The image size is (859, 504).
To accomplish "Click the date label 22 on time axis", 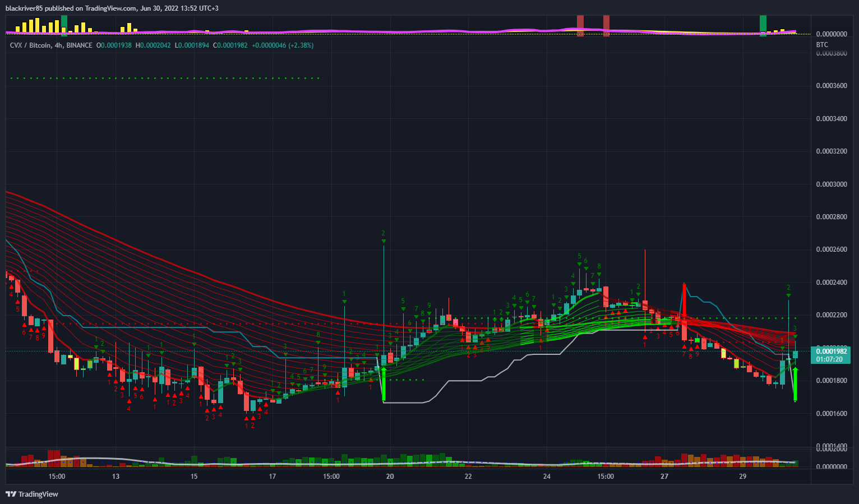I will point(468,477).
